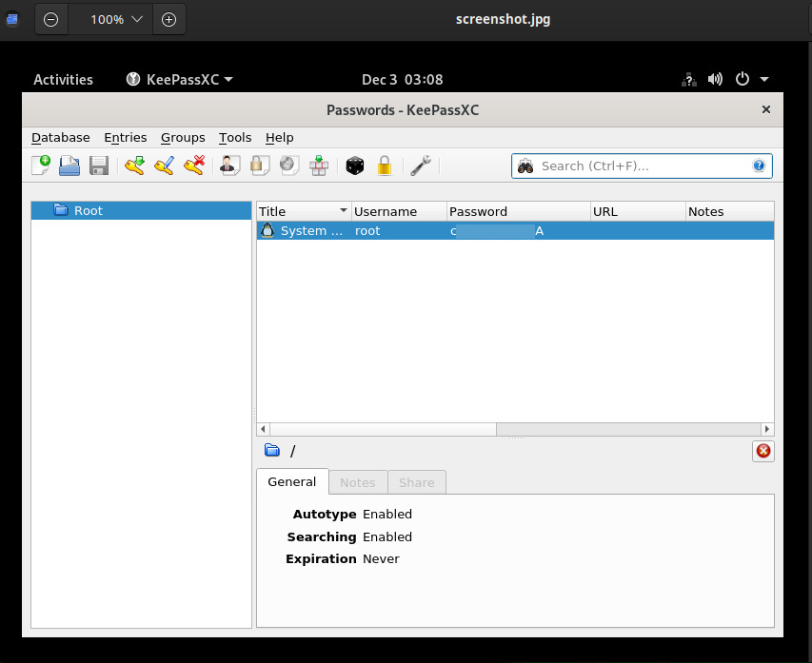812x663 pixels.
Task: Click the binoculars search icon
Action: click(525, 166)
